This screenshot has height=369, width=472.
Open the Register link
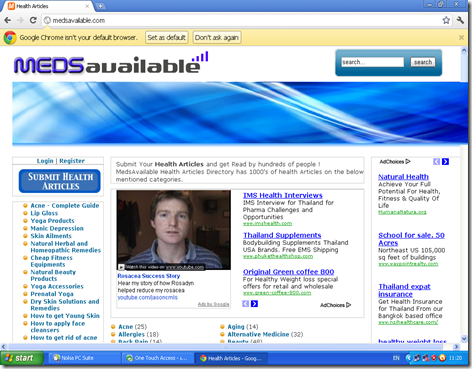coord(72,161)
